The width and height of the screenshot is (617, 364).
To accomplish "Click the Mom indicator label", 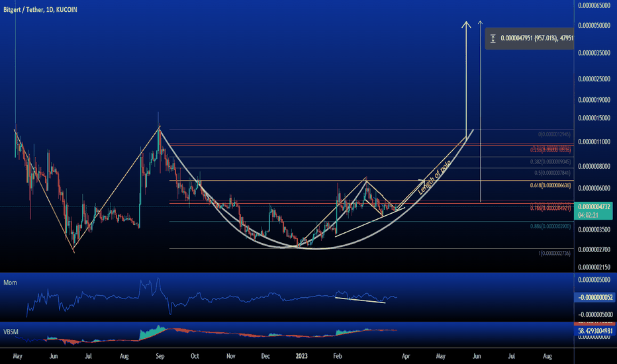I will 10,283.
